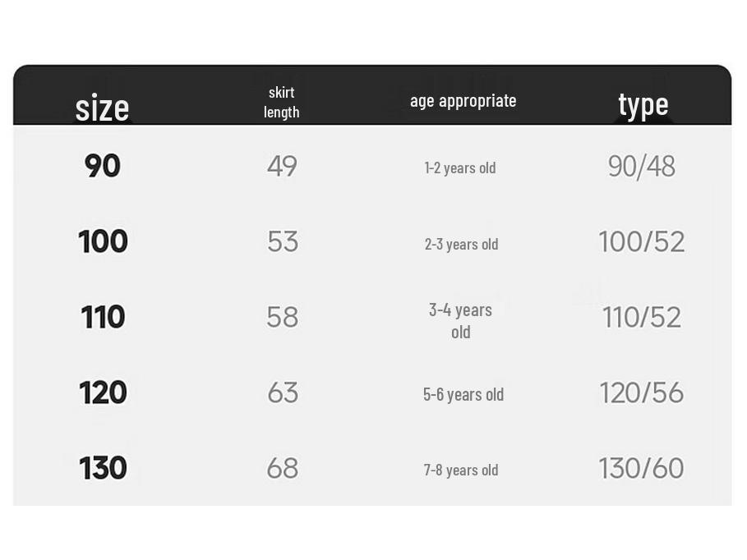747x560 pixels.
Task: Click the '7-8 years old' cell
Action: pyautogui.click(x=461, y=470)
